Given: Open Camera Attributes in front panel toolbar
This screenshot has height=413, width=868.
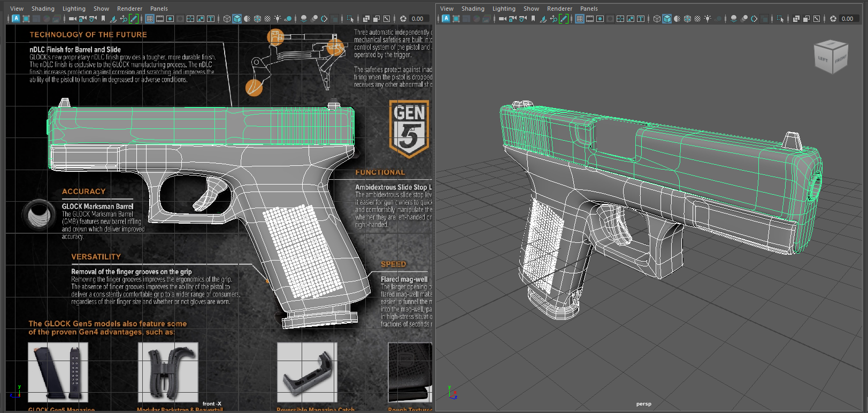Looking at the screenshot, I should tap(93, 19).
